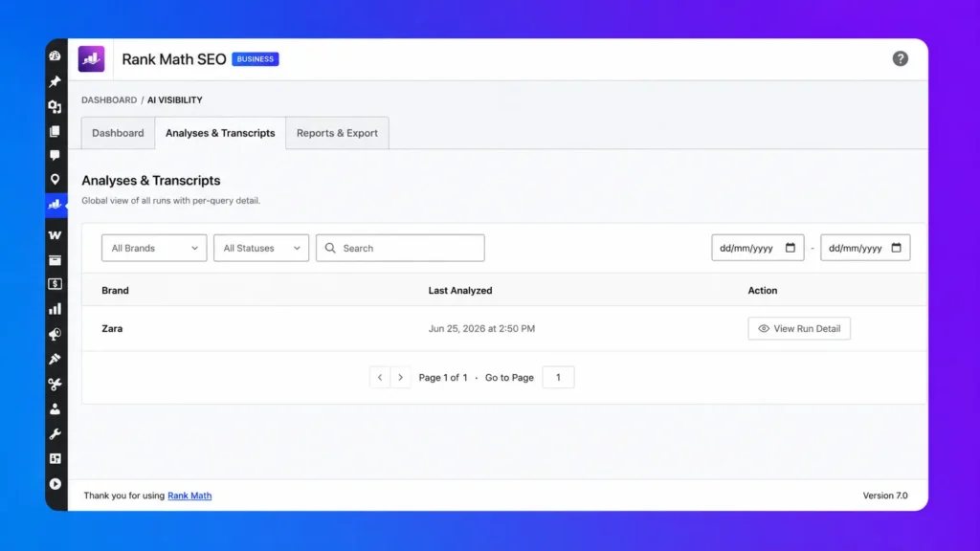980x551 pixels.
Task: Expand the All Brands dropdown
Action: coord(154,248)
